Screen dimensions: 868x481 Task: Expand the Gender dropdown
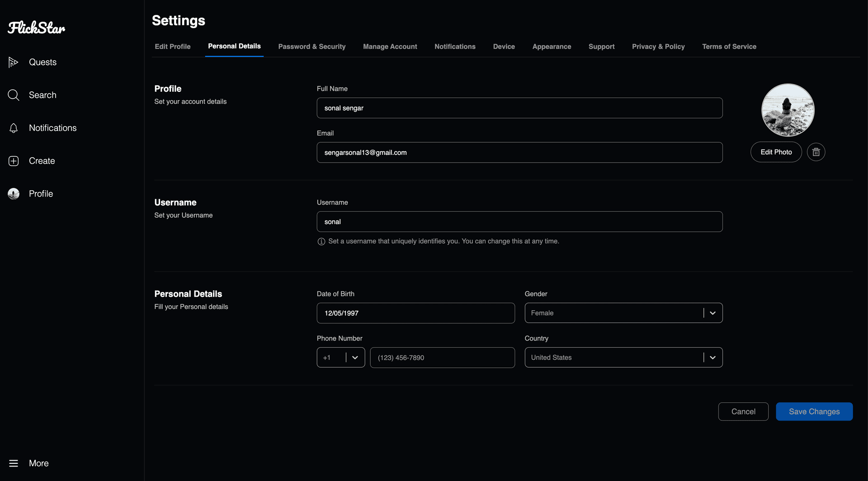[712, 313]
